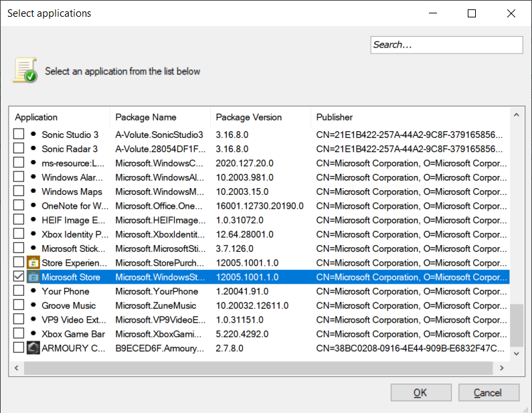Click version 2.7.8.0 of ARMOURY Crate
Image resolution: width=532 pixels, height=413 pixels.
[x=230, y=349]
